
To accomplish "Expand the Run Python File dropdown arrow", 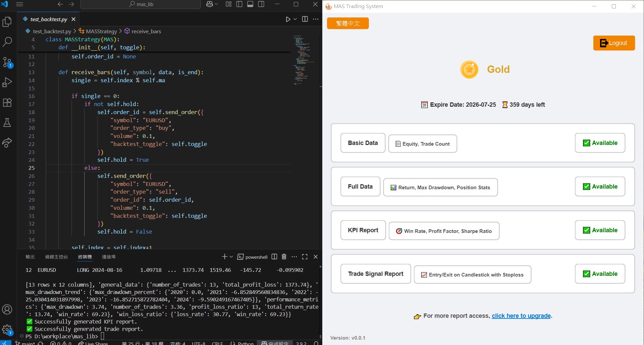I will [x=295, y=19].
